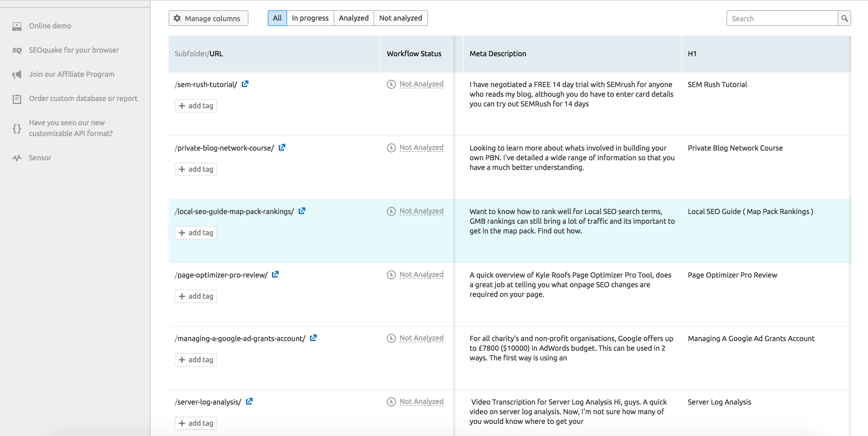Open external link for /managing-a-google-ad-grants-account/
Screen dimensions: 868x436
coord(313,338)
